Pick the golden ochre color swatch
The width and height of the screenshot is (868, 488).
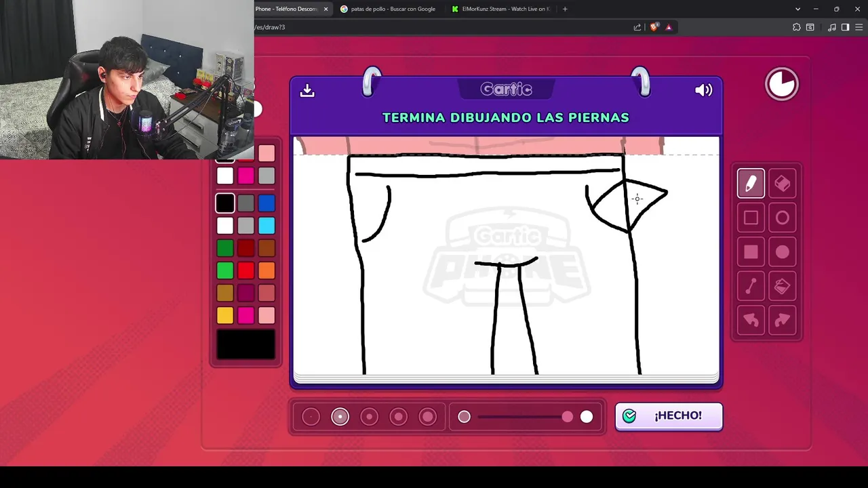(225, 293)
